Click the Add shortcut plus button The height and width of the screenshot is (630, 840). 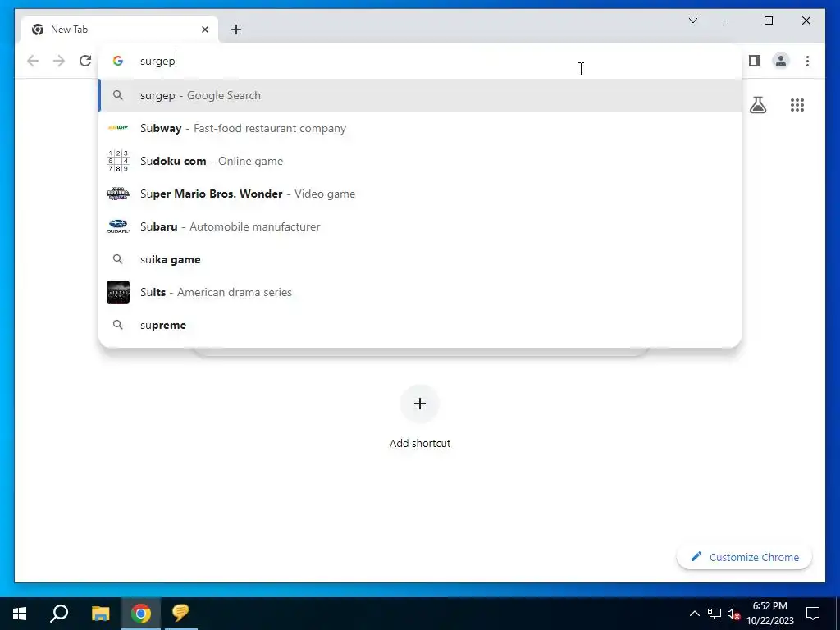[420, 404]
